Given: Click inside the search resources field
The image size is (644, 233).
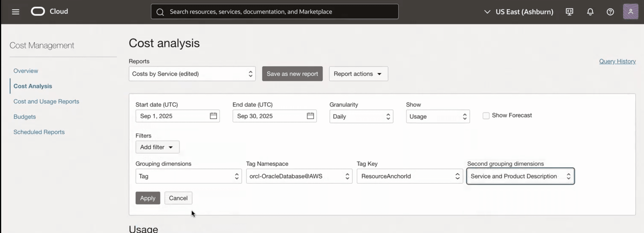Looking at the screenshot, I should click(275, 11).
